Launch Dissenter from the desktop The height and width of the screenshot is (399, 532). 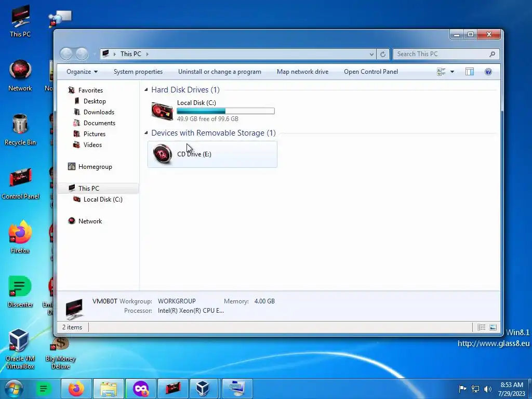(20, 291)
